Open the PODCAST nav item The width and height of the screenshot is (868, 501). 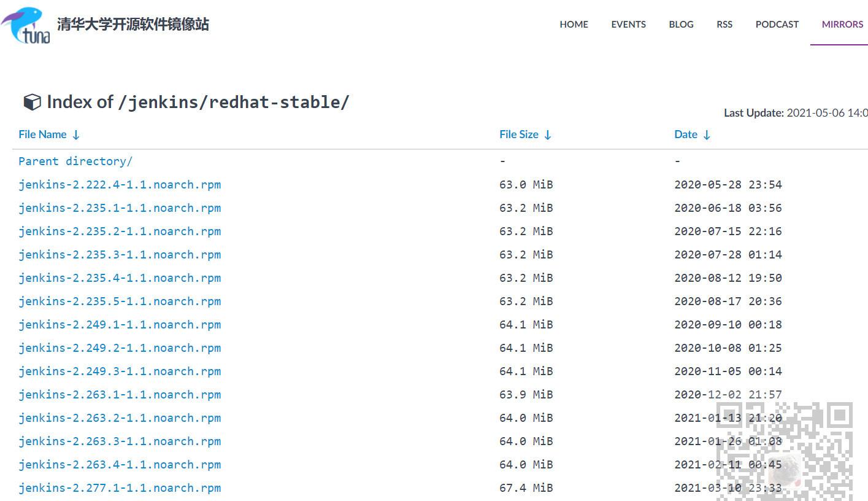[x=777, y=25]
